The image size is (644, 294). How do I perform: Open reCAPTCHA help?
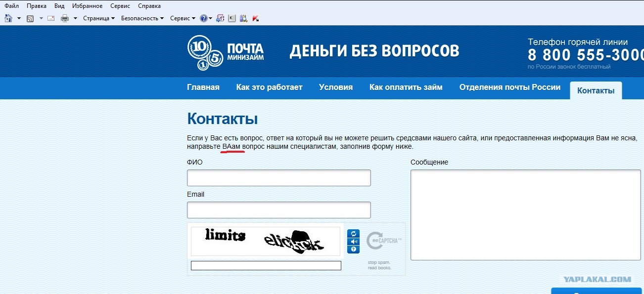click(353, 250)
